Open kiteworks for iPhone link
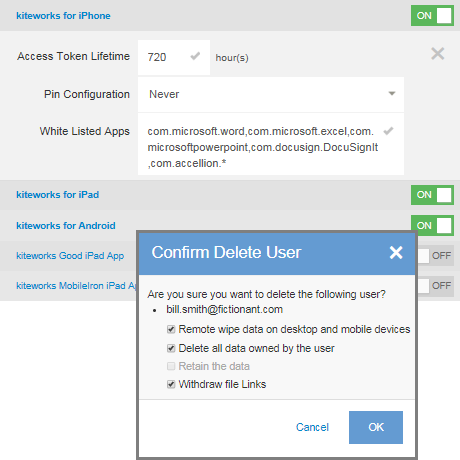The width and height of the screenshot is (460, 460). [63, 16]
